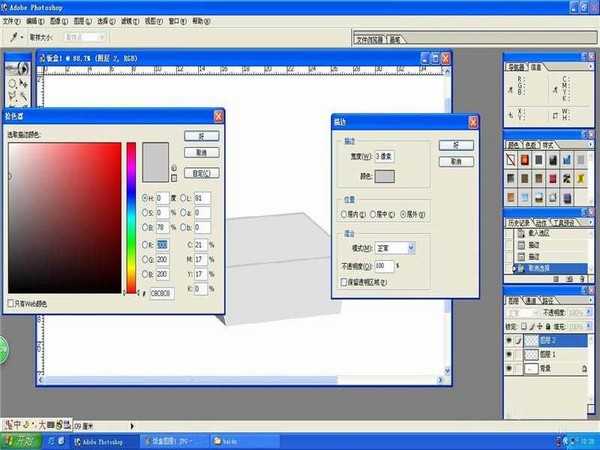Expand the sample size dropdown in options bar
Image resolution: width=600 pixels, height=450 pixels.
[101, 37]
